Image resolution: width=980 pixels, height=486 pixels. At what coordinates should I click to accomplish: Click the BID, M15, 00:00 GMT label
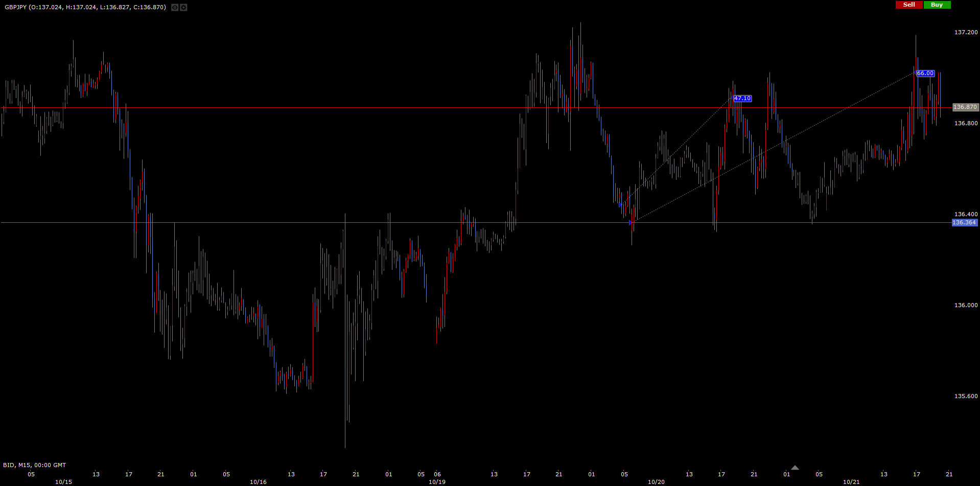point(34,465)
